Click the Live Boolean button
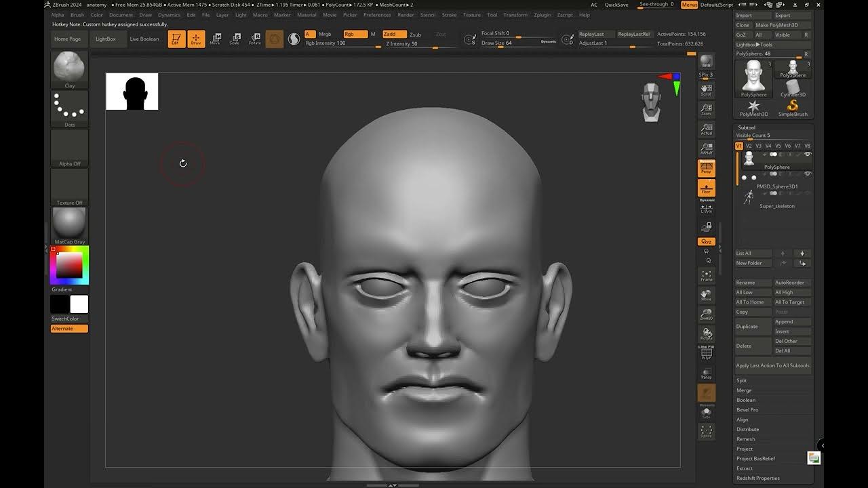868x488 pixels. (x=144, y=39)
